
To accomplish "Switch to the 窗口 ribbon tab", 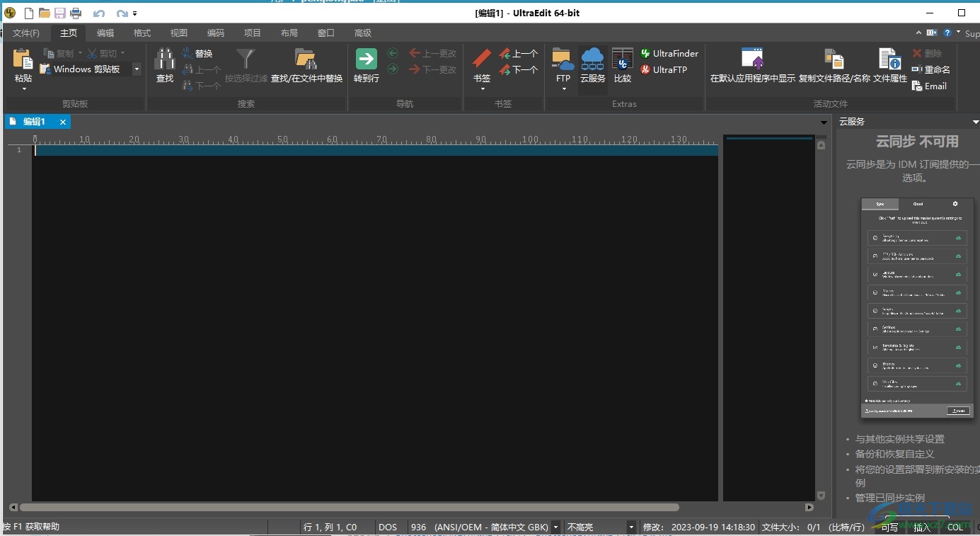I will [x=326, y=33].
